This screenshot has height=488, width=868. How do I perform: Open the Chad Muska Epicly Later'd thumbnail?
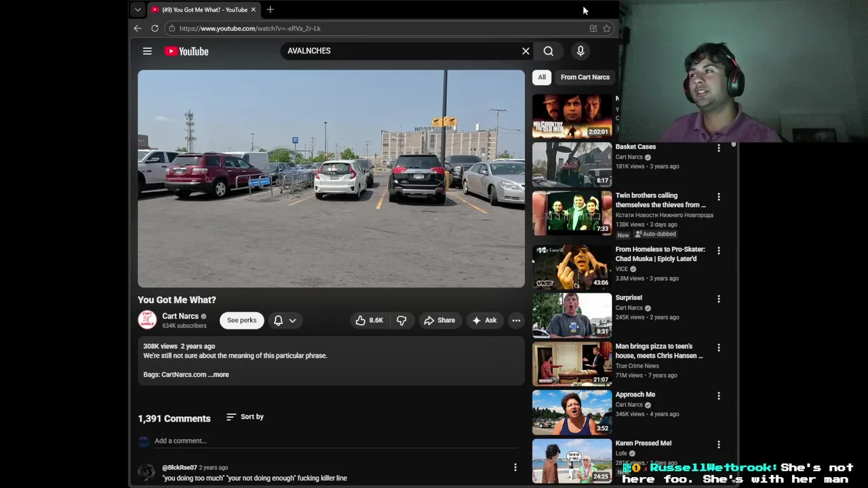pos(572,267)
